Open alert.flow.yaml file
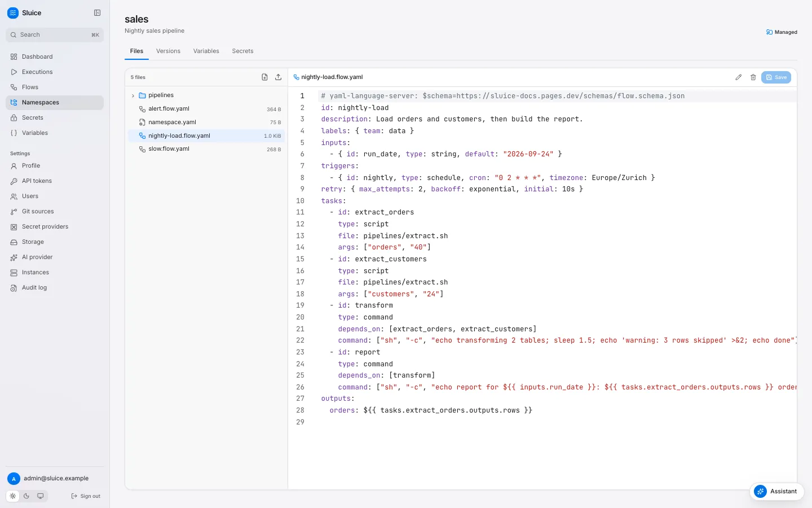The height and width of the screenshot is (508, 812). pyautogui.click(x=206, y=109)
